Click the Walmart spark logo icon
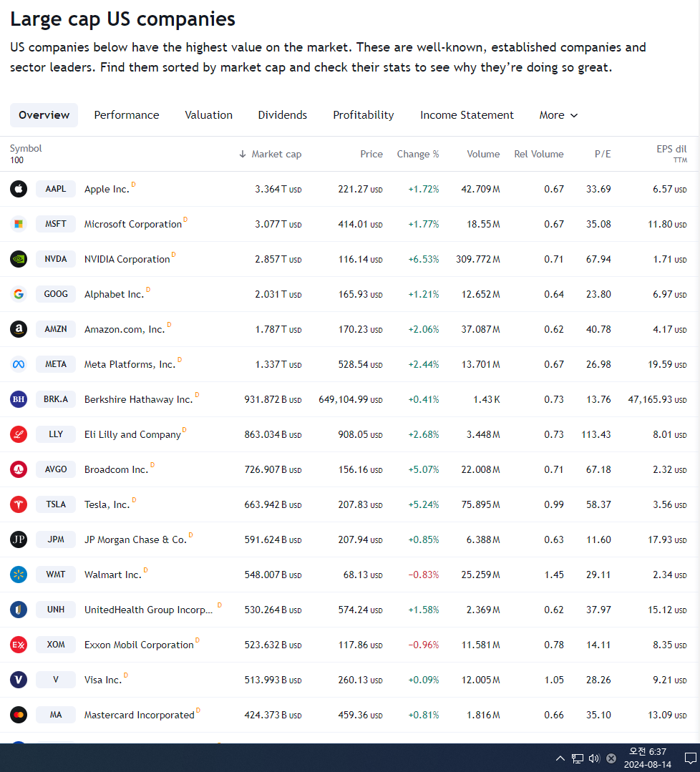This screenshot has width=700, height=772. [19, 575]
